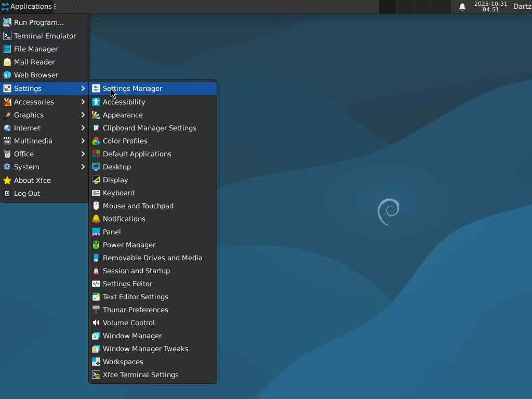Screen dimensions: 532x399
Task: Expand the Internet submenu arrow
Action: pyautogui.click(x=83, y=128)
